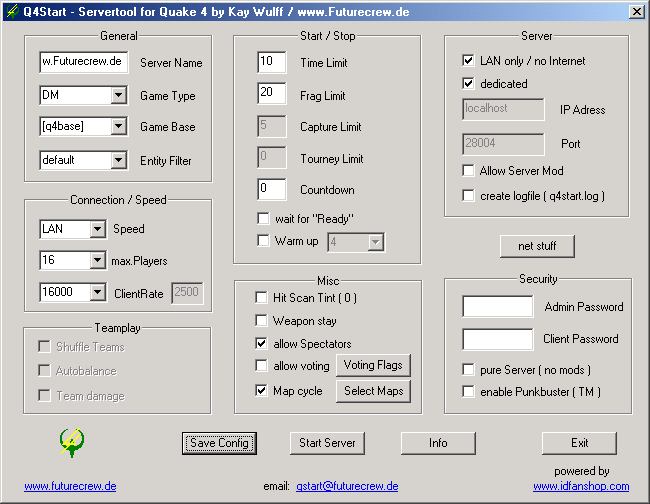Viewport: 650px width, 504px height.
Task: Open Voting Flags settings
Action: (x=373, y=365)
